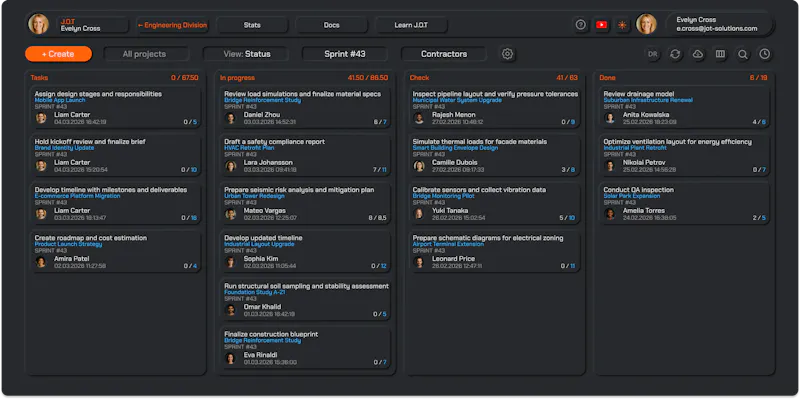This screenshot has height=399, width=800.
Task: Open 'Assign design stages and responsibilities' card
Action: tap(115, 108)
